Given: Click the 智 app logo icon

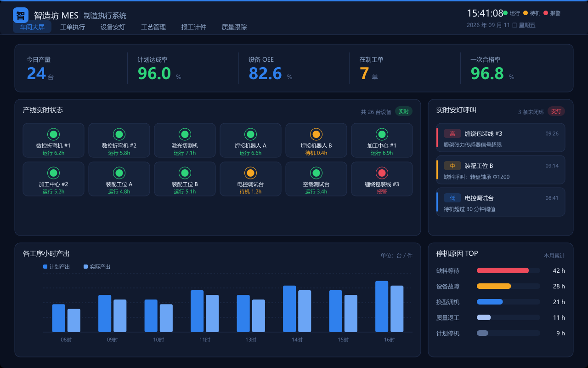Looking at the screenshot, I should (x=21, y=15).
